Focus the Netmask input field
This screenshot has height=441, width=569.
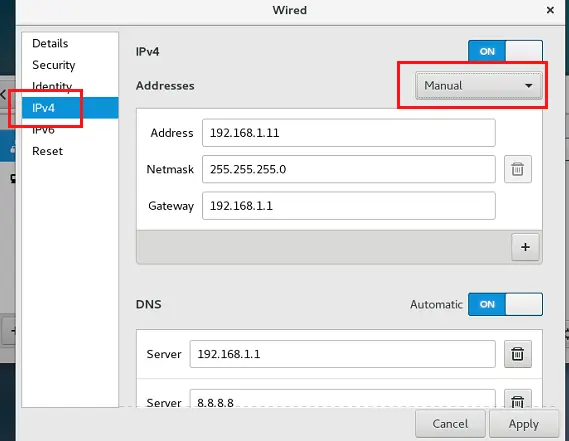(x=349, y=169)
